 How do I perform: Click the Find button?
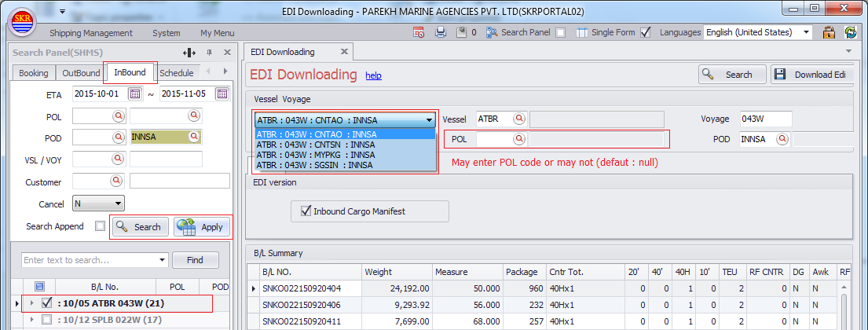195,260
